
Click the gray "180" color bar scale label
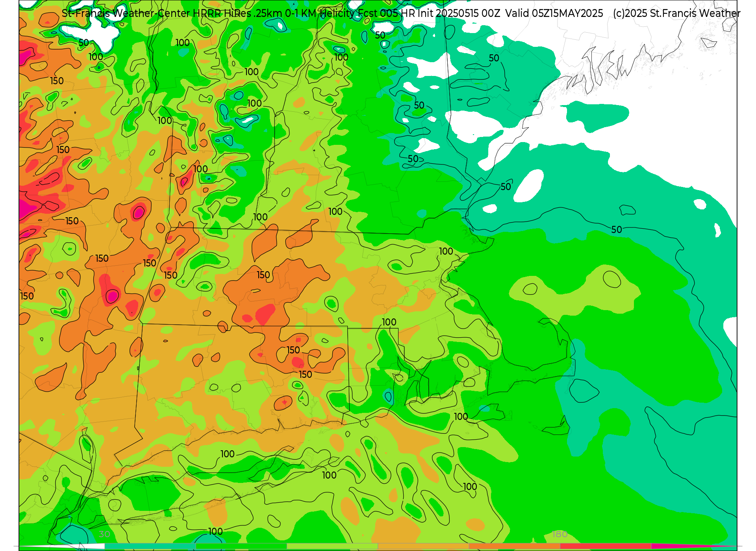click(560, 534)
